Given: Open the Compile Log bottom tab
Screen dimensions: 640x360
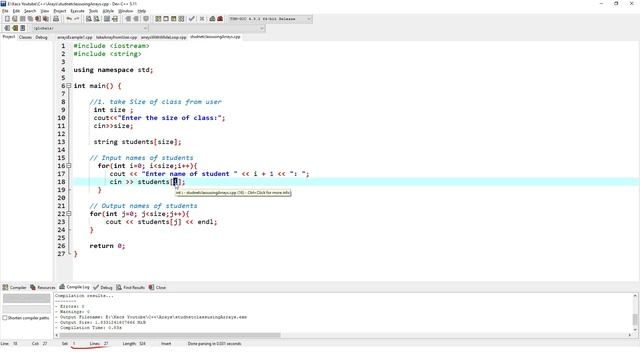Looking at the screenshot, I should [74, 287].
